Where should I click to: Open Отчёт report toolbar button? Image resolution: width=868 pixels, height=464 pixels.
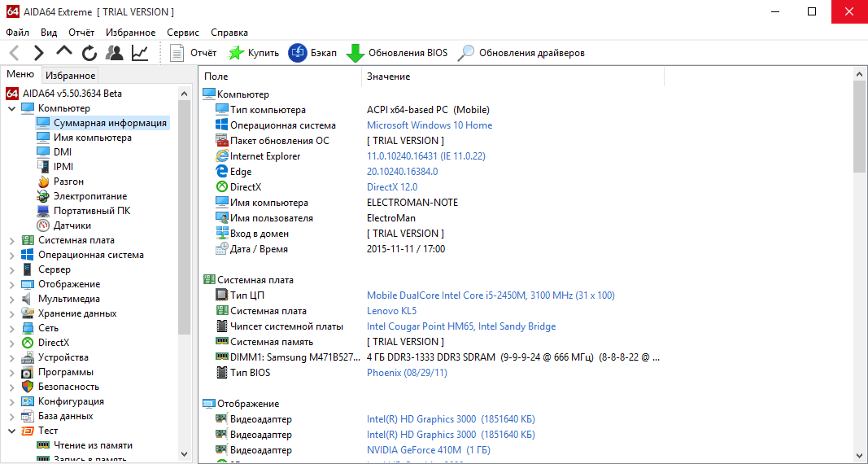[x=193, y=53]
